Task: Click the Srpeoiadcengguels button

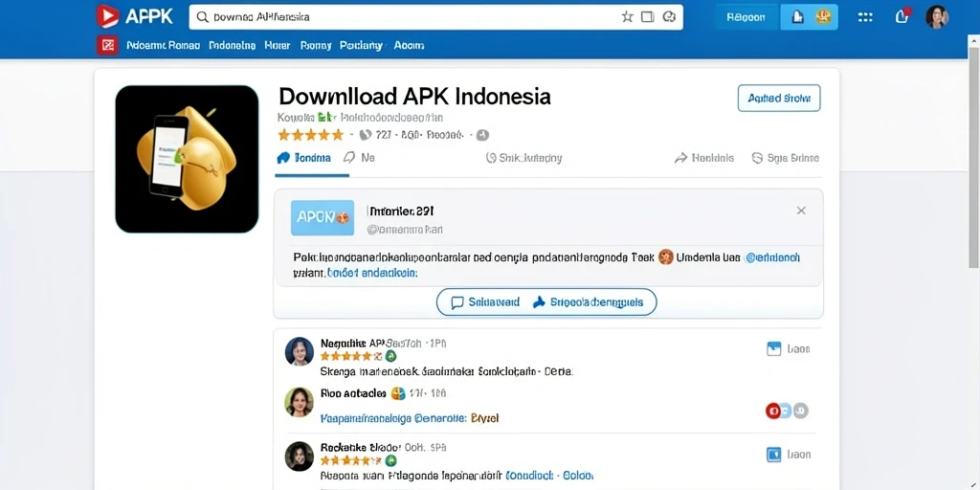Action: pyautogui.click(x=588, y=302)
